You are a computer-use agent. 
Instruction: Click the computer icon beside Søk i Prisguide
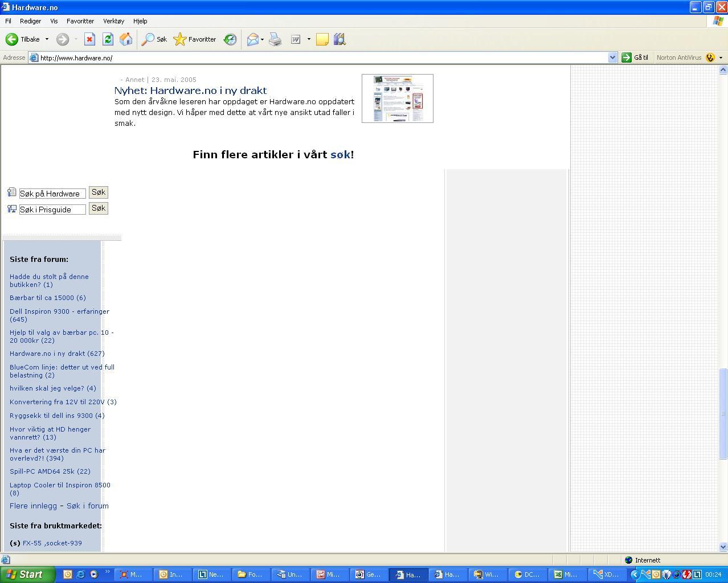[x=11, y=208]
